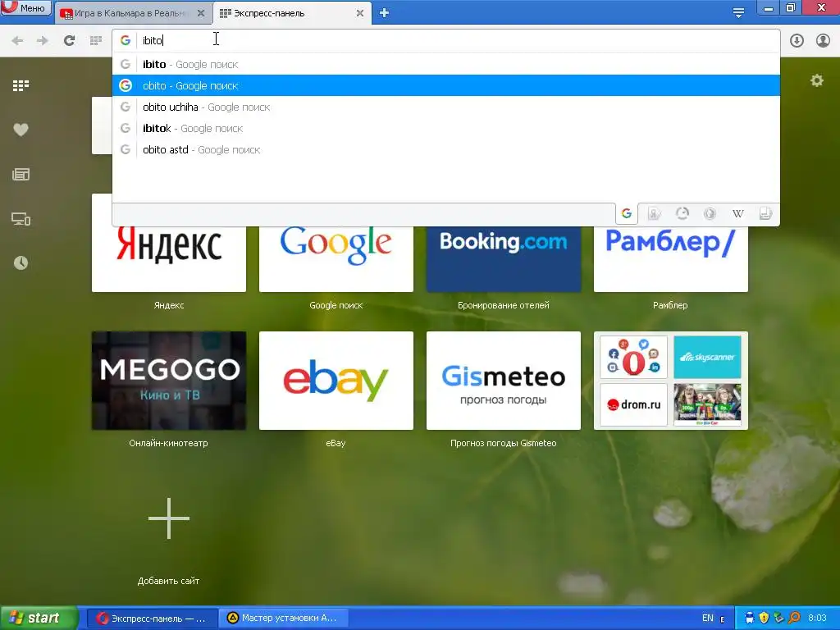This screenshot has width=840, height=630.
Task: Open the Opera social thumbnail in folder tile
Action: (x=633, y=358)
